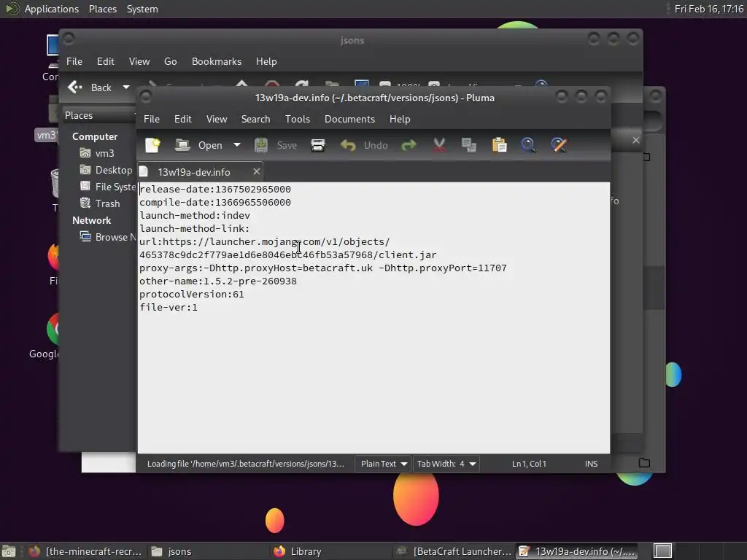Open the Tab Width dropdown
This screenshot has width=747, height=560.
coord(446,464)
